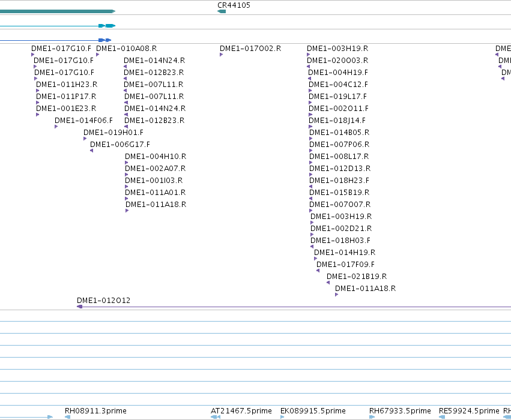This screenshot has width=511, height=420.
Task: Click the DME1-004C12.F label
Action: click(338, 85)
